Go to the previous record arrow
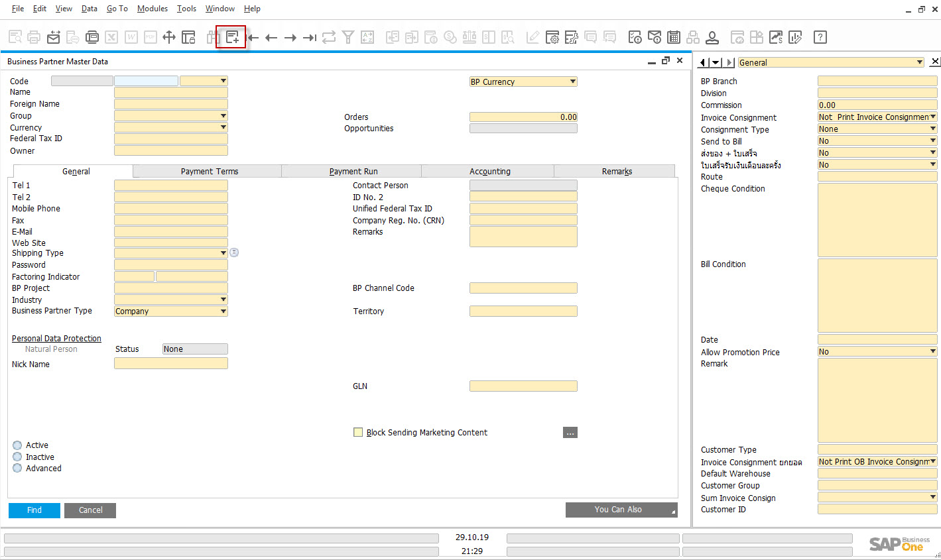The height and width of the screenshot is (560, 941). (271, 38)
